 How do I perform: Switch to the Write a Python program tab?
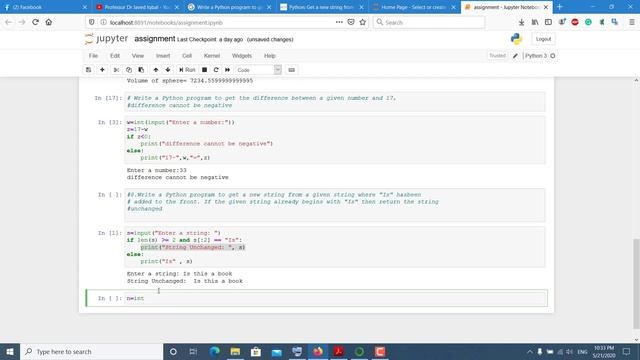pos(230,7)
